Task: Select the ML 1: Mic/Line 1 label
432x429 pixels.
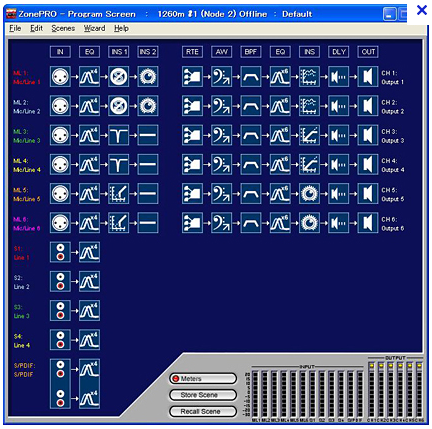Action: click(27, 77)
